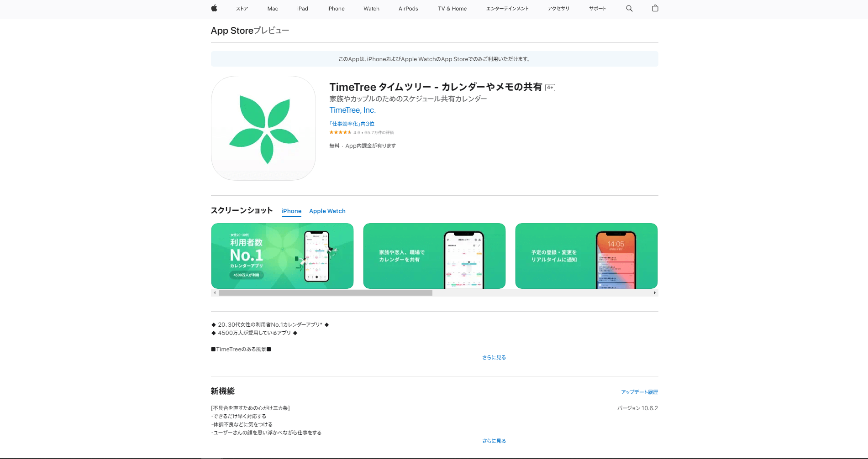Click the ・できるだけ早く対応する line
This screenshot has height=459, width=868.
238,417
